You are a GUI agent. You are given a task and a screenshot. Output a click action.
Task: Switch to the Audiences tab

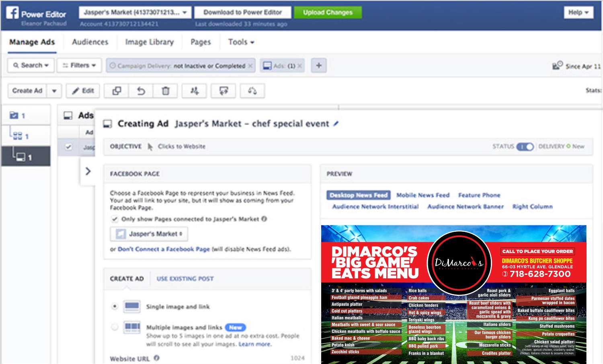point(90,42)
